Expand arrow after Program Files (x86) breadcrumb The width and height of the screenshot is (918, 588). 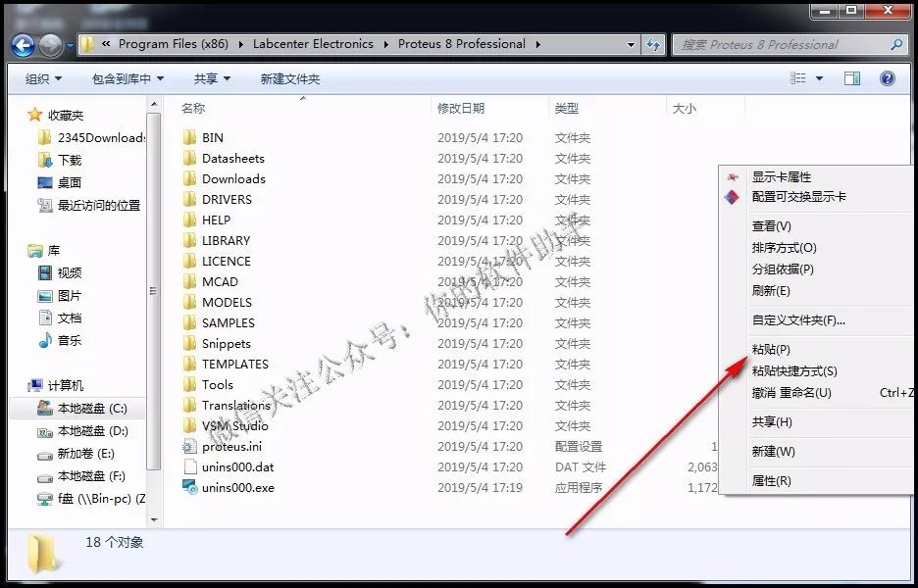click(241, 44)
